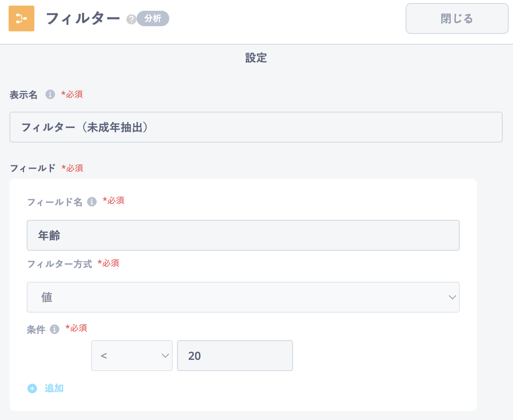
Task: Click the フィルター方式 label
Action: (x=59, y=264)
